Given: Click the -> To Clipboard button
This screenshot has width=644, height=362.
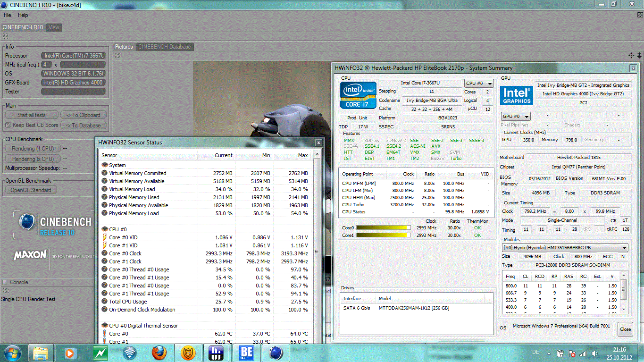Looking at the screenshot, I should (x=83, y=115).
